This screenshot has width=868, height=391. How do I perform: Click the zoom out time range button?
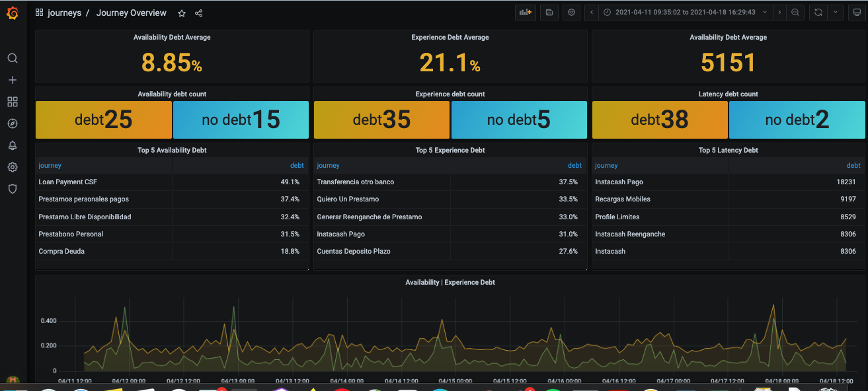(x=795, y=13)
